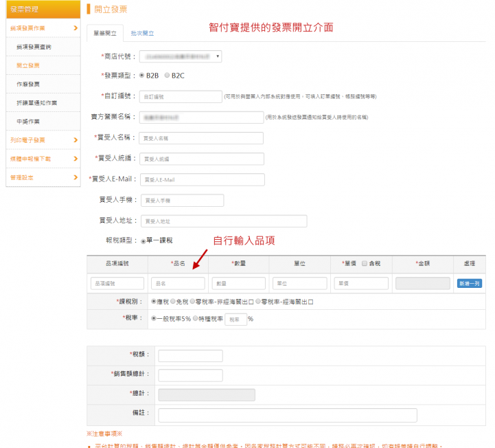Expand the 銷項發票作業 menu arrow
This screenshot has width=495, height=448.
pos(76,28)
